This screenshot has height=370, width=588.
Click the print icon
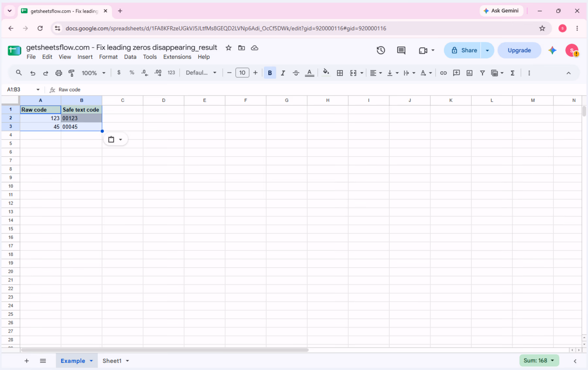58,73
